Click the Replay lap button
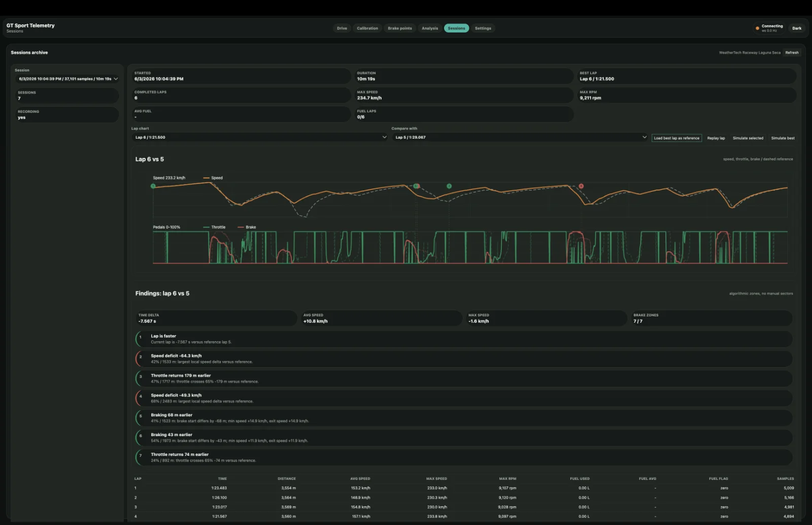 pos(716,138)
